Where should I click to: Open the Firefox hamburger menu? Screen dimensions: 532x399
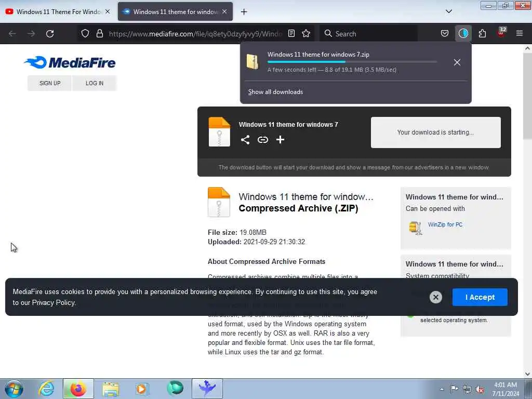(x=520, y=33)
